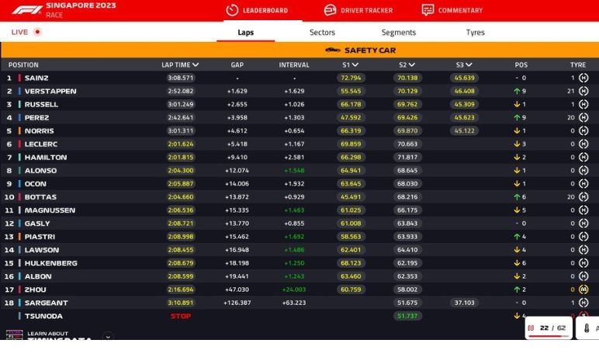Click the safety car icon in banner

click(x=332, y=50)
